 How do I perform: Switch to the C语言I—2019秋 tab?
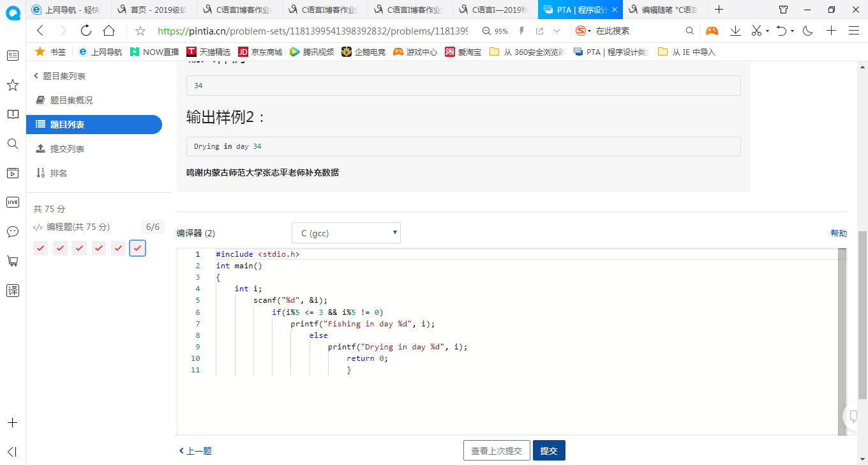tap(495, 10)
